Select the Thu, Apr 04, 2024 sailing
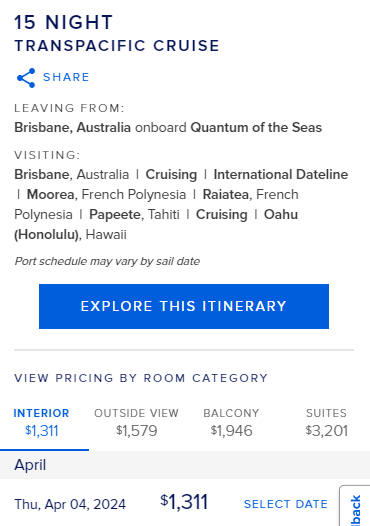Screen dimensions: 370x526 pos(70,504)
